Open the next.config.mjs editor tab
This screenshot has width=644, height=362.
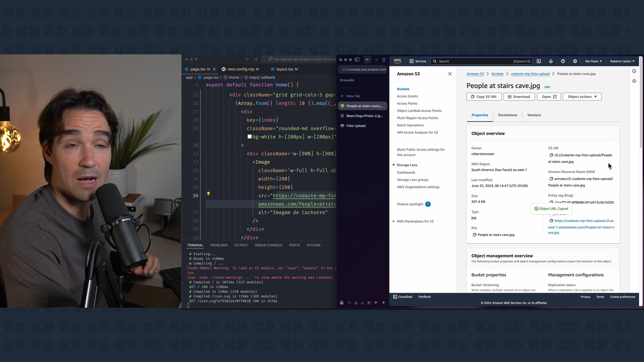(240, 69)
